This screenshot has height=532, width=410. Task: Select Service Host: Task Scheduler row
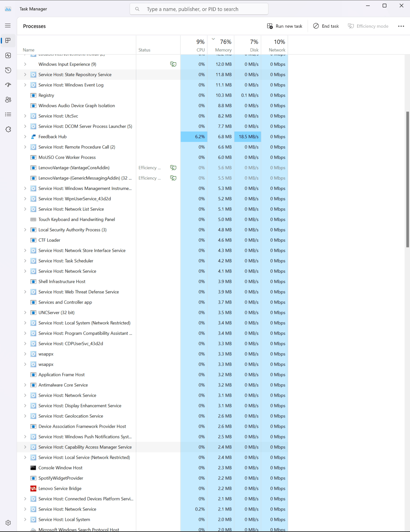coord(153,261)
